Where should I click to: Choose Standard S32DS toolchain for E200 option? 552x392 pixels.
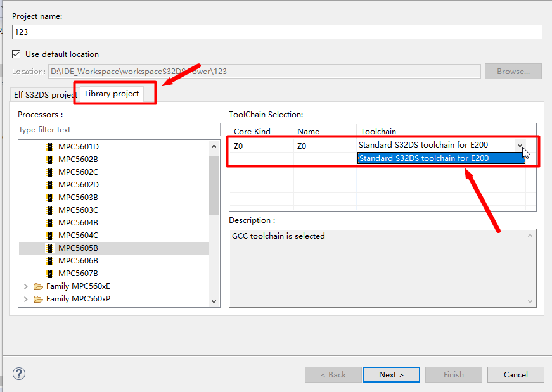(x=440, y=158)
